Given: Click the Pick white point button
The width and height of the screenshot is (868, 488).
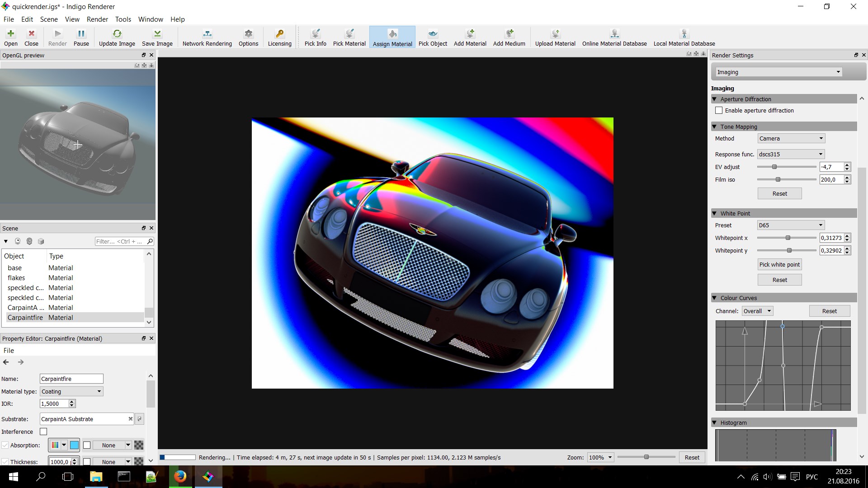Looking at the screenshot, I should (779, 264).
